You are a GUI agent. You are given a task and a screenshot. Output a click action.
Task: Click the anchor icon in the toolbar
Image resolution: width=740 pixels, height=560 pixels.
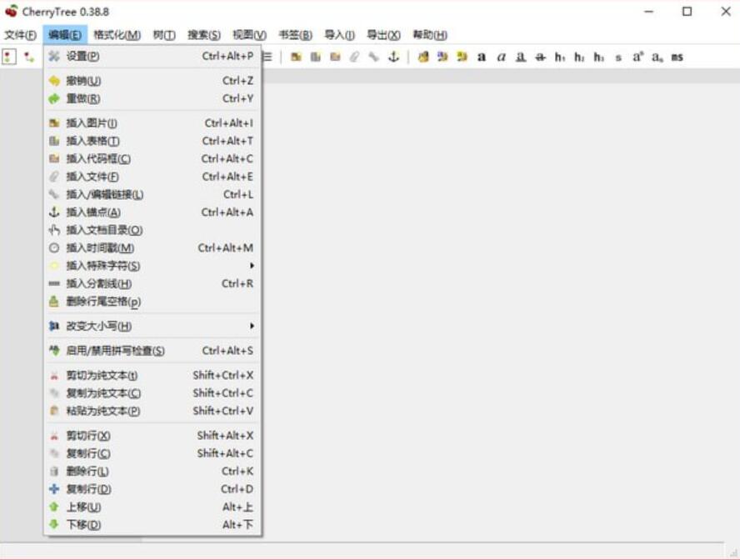pos(393,57)
